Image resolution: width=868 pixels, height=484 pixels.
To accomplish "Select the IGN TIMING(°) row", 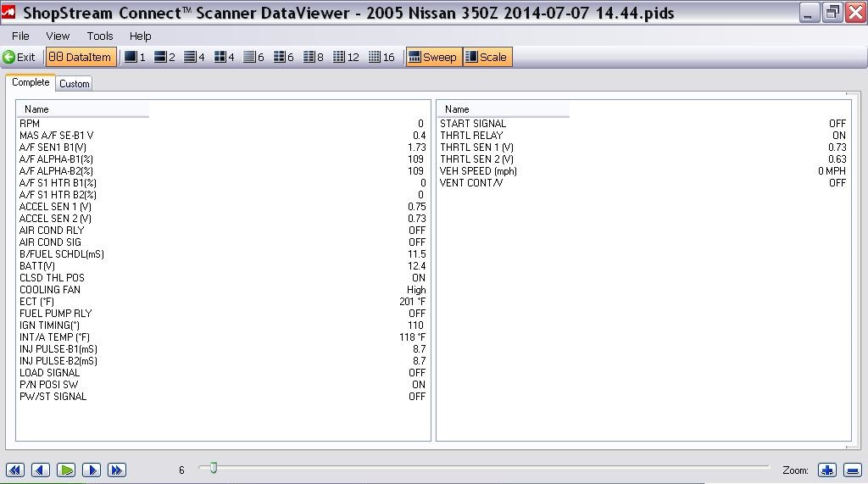I will [x=223, y=325].
